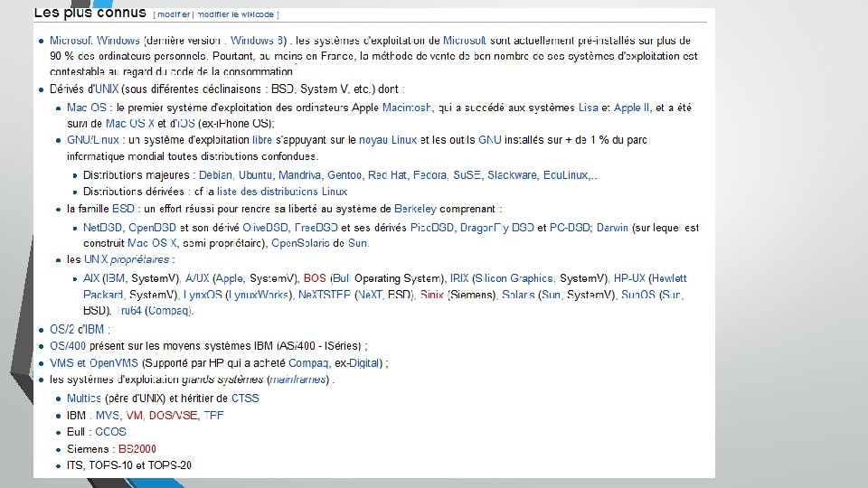Click the red BOS link
Screen dimensions: 868x488
coord(315,278)
